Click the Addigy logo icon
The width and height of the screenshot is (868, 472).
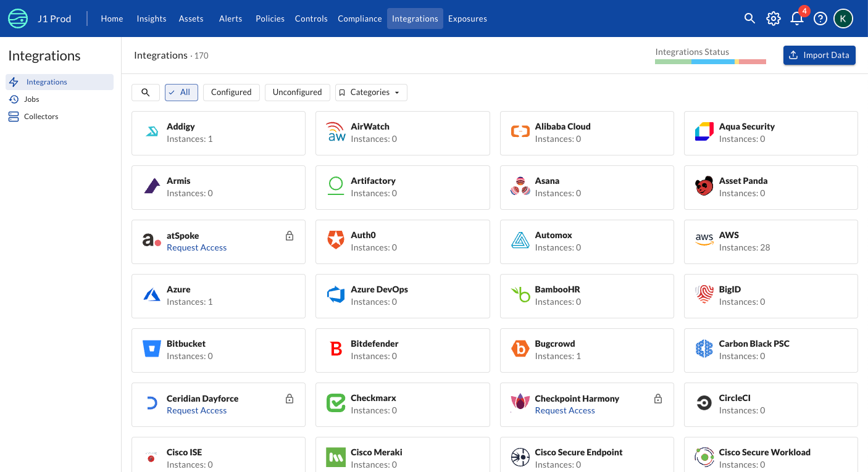pyautogui.click(x=152, y=133)
